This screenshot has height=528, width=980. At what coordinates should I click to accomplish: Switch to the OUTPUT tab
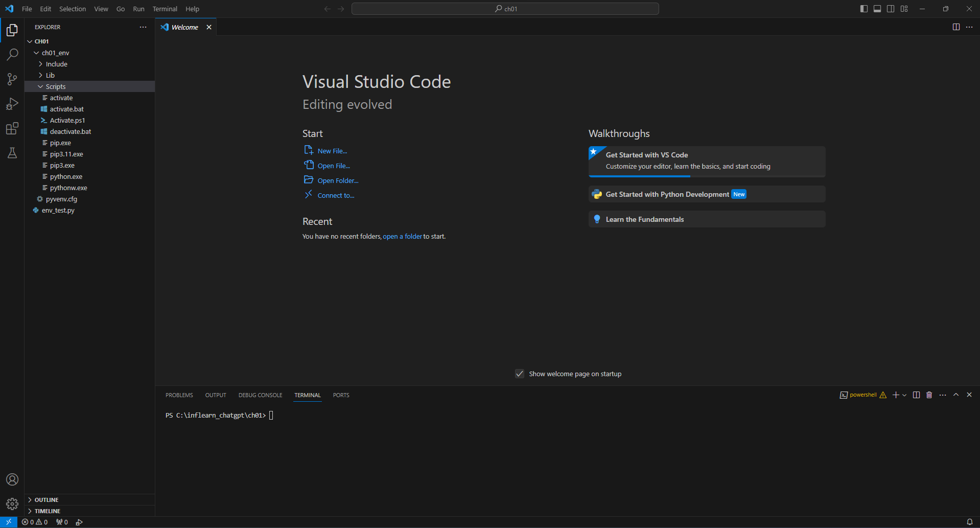[216, 395]
